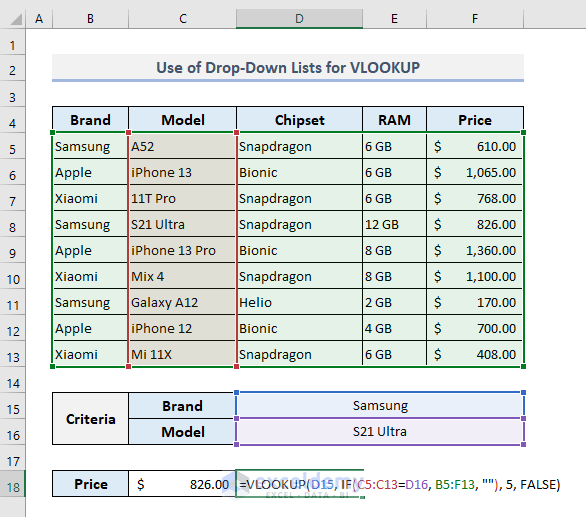Select the iPhone 12 cell
This screenshot has height=517, width=586.
pos(182,328)
